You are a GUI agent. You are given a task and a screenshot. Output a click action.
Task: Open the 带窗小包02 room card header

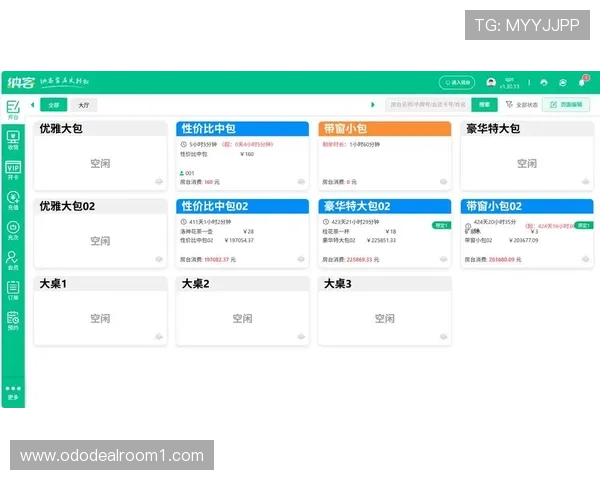point(527,206)
